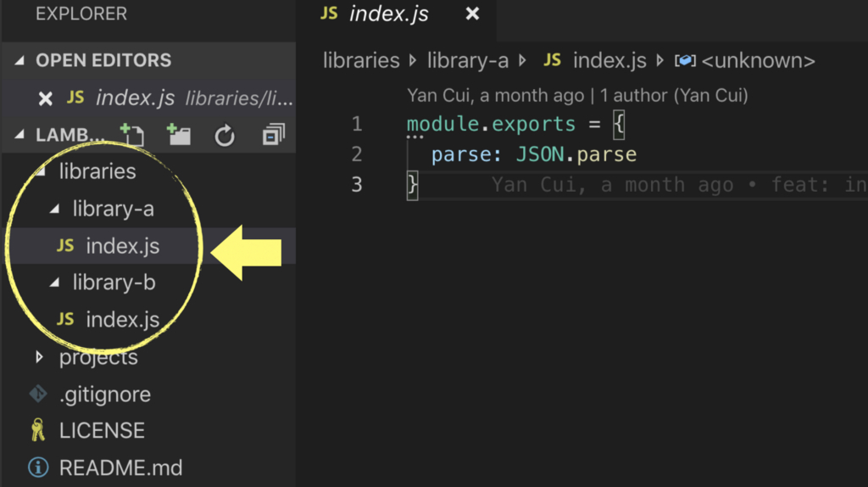
Task: Click the library-a breadcrumb segment
Action: click(x=467, y=60)
